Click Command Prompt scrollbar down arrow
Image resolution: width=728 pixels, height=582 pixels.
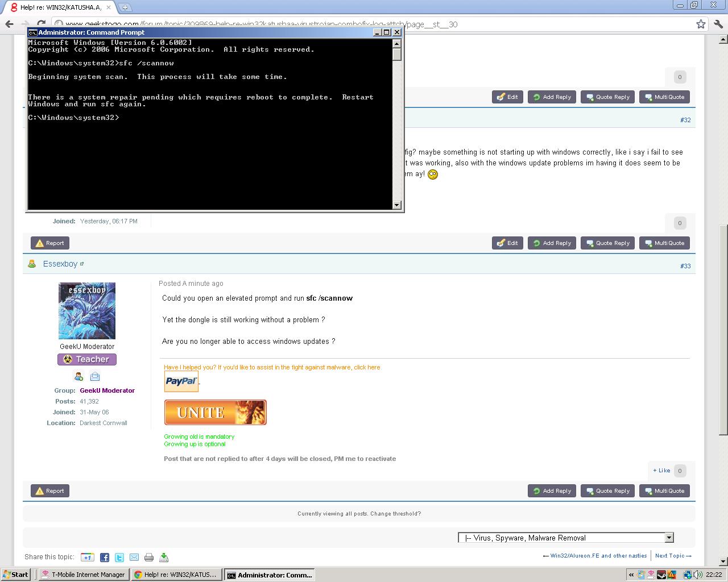[397, 205]
